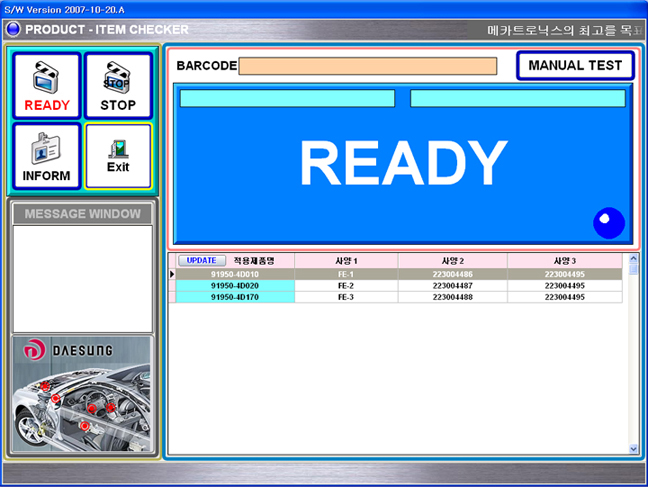Viewport: 648px width, 487px height.
Task: Click the title bar application icon
Action: (13, 29)
